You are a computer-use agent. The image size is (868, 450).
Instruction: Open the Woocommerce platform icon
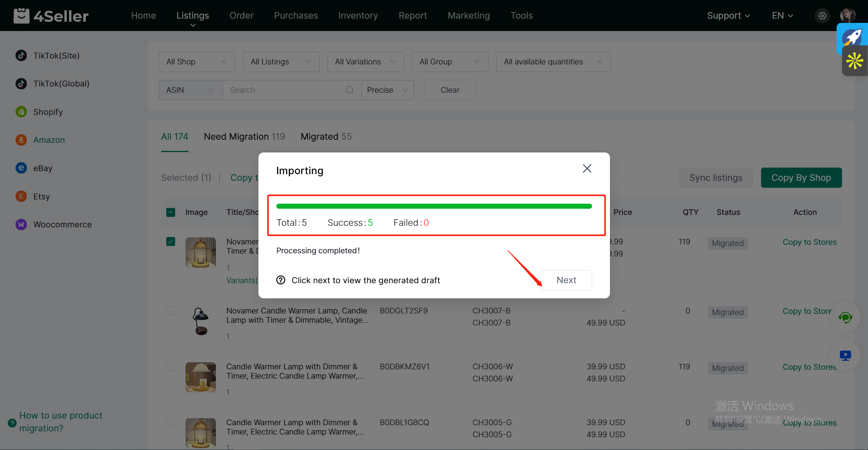point(21,224)
